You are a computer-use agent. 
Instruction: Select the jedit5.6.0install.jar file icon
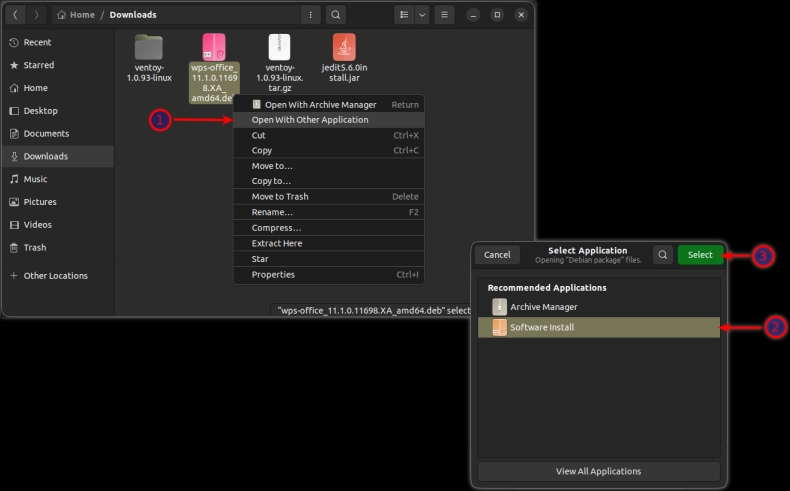[344, 47]
